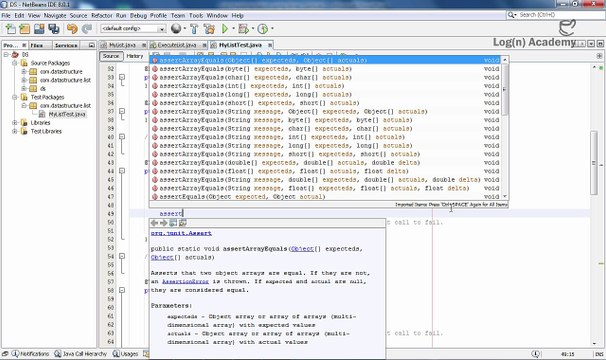This screenshot has width=606, height=360.
Task: Open the Run Project dropdown arrow
Action: pyautogui.click(x=233, y=29)
